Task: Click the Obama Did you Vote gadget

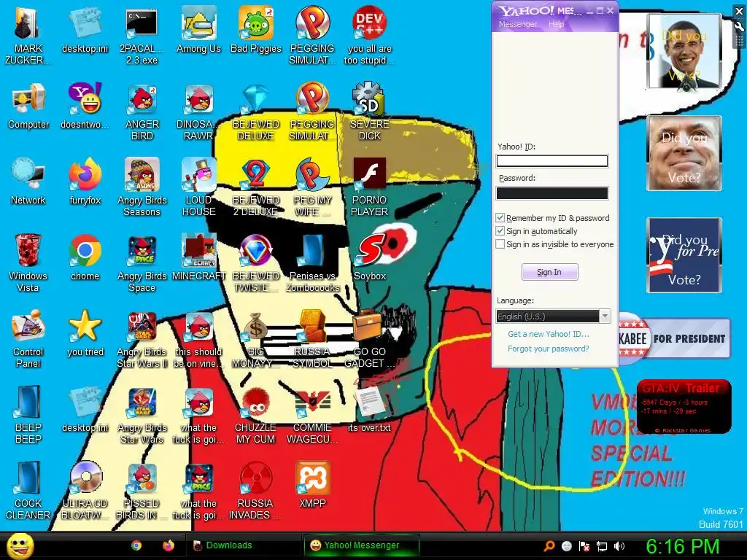Action: click(x=684, y=52)
